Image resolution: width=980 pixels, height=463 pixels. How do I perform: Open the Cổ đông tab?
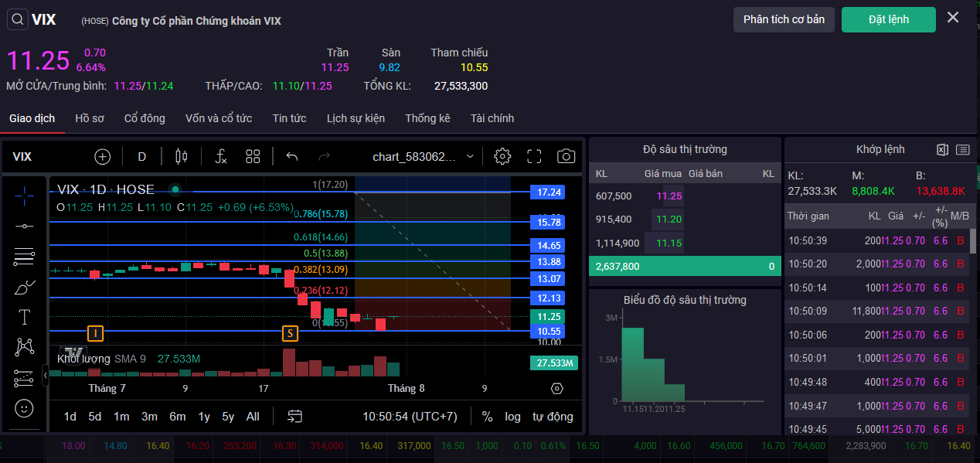click(x=145, y=118)
